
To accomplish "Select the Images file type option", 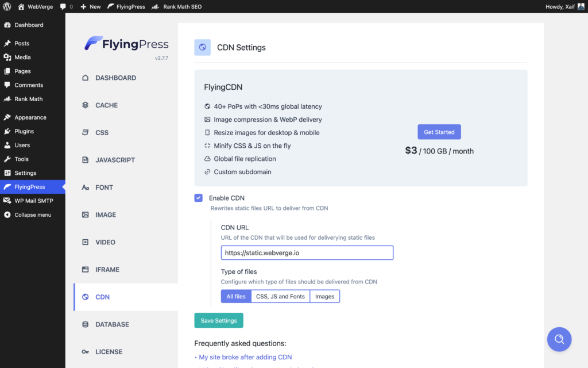I will pyautogui.click(x=324, y=296).
